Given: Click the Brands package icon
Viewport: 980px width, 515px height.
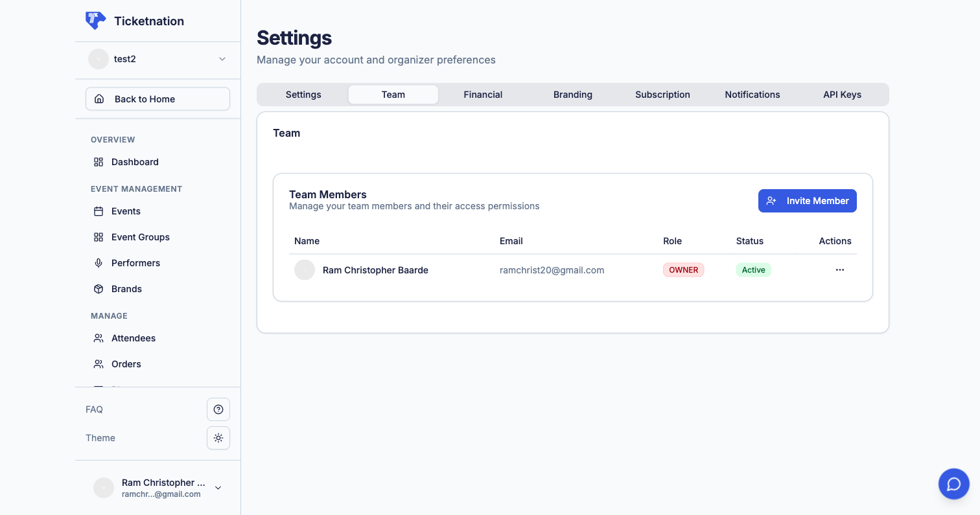Looking at the screenshot, I should coord(99,289).
